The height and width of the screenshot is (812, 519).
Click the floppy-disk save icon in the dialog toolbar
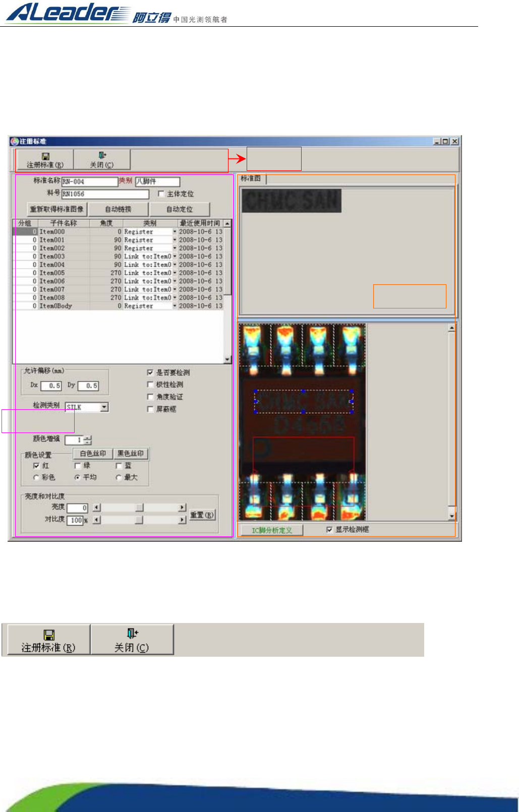45,156
